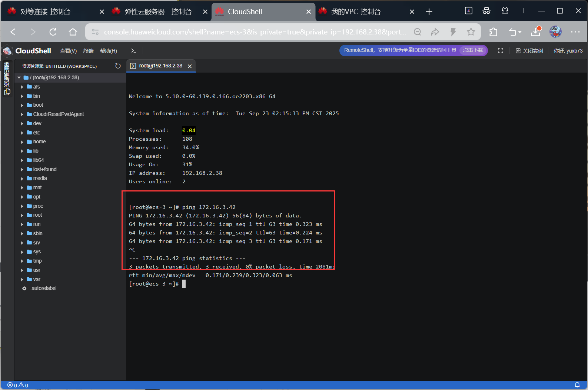
Task: Close the CloudShell browser tab
Action: point(308,12)
